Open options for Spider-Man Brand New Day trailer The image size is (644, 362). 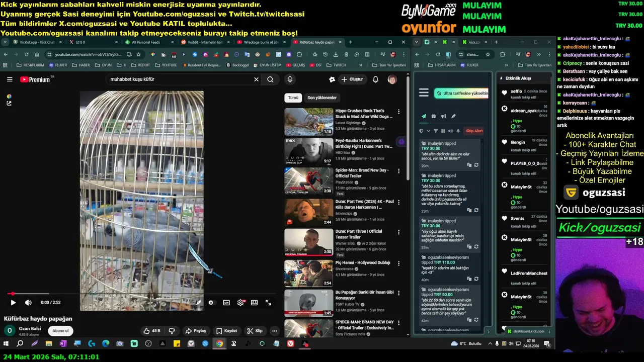[399, 171]
